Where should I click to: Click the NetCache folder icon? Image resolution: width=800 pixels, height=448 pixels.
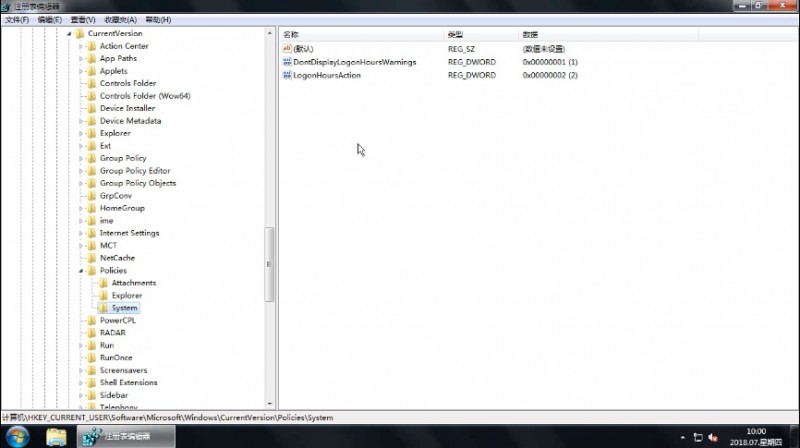(x=92, y=258)
